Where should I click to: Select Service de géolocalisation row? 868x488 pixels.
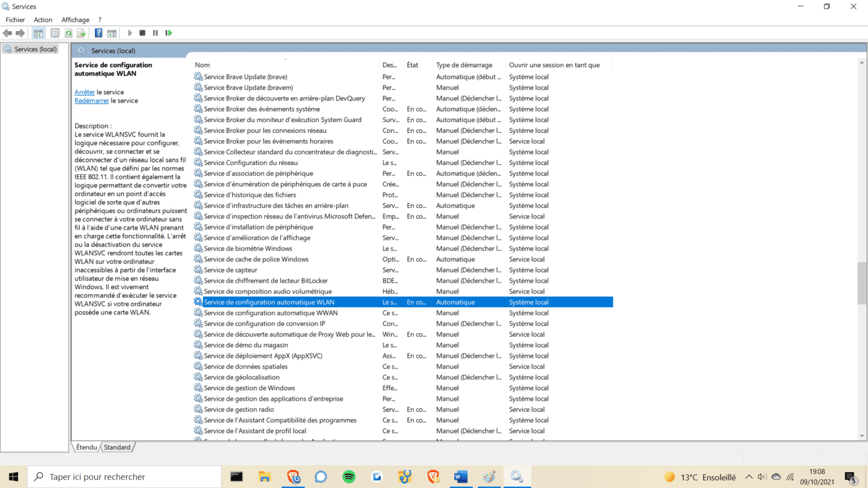pyautogui.click(x=403, y=377)
